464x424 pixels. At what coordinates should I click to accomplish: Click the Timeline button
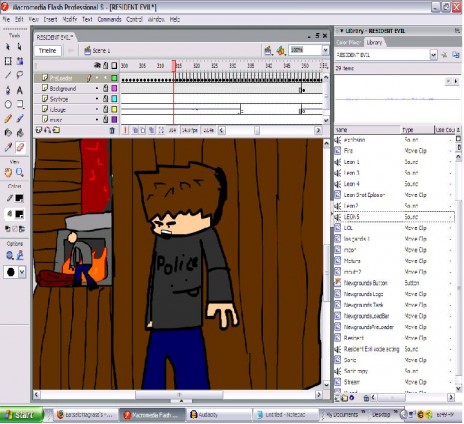[47, 51]
